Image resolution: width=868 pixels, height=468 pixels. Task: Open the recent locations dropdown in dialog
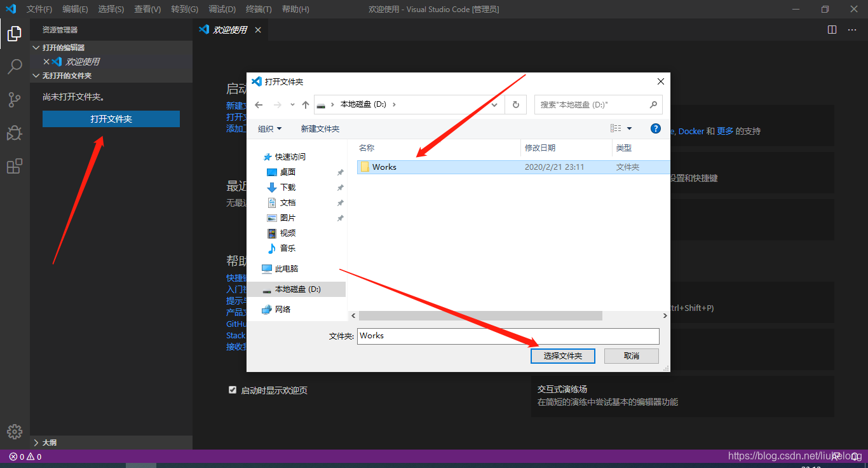[x=292, y=105]
